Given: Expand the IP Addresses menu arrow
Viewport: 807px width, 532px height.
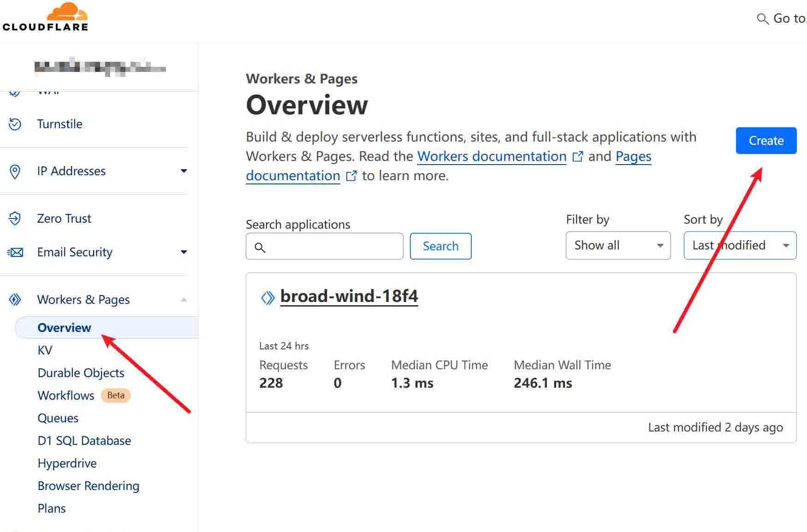Looking at the screenshot, I should 184,171.
